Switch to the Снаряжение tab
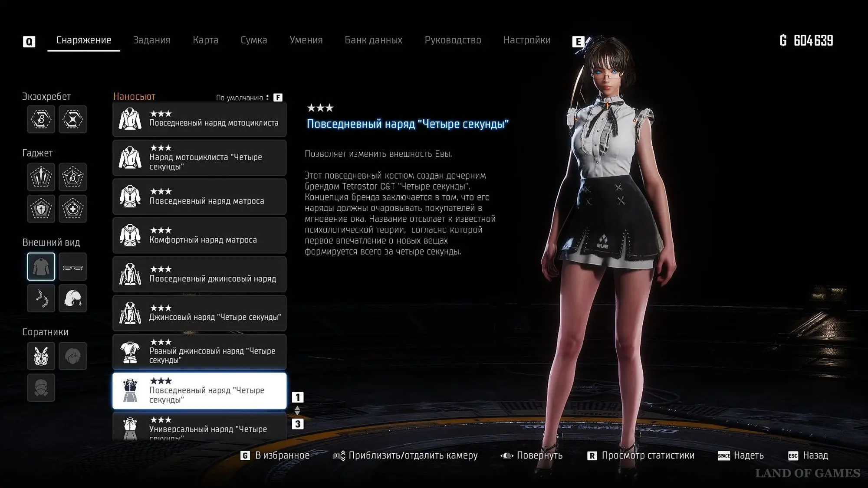The image size is (868, 488). click(x=84, y=40)
